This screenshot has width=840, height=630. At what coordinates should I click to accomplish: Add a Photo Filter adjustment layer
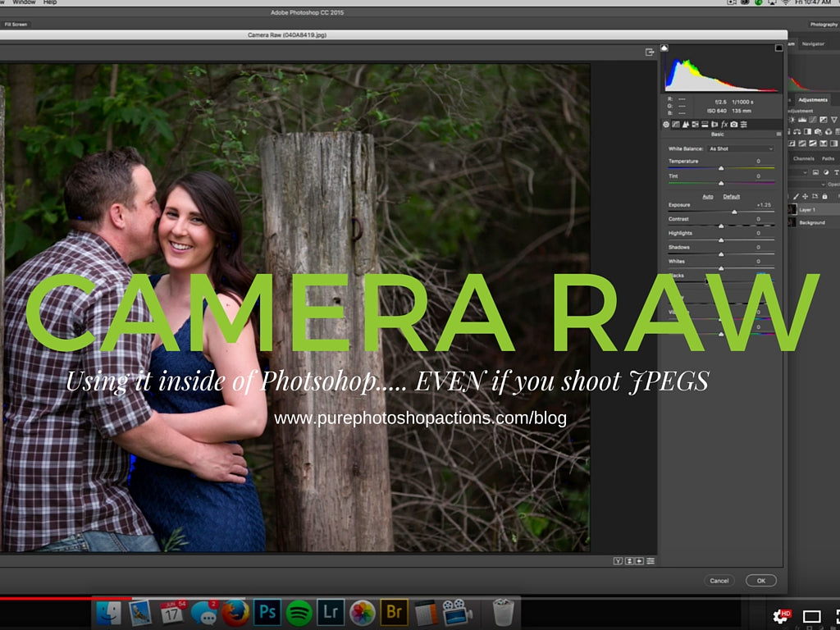tap(818, 132)
